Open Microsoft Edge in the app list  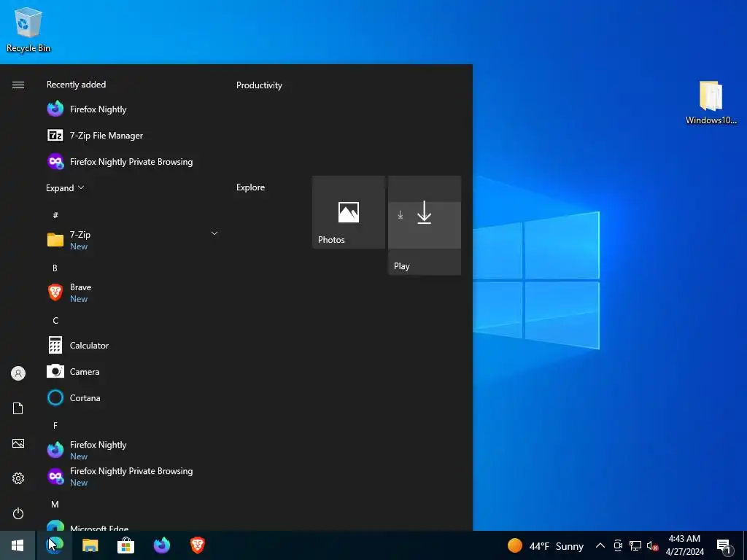pos(133,526)
